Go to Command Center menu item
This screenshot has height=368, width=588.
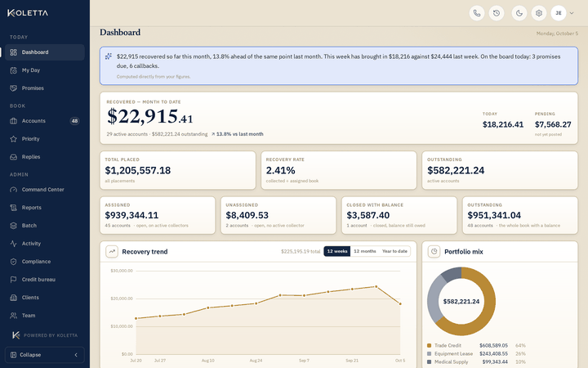point(45,190)
